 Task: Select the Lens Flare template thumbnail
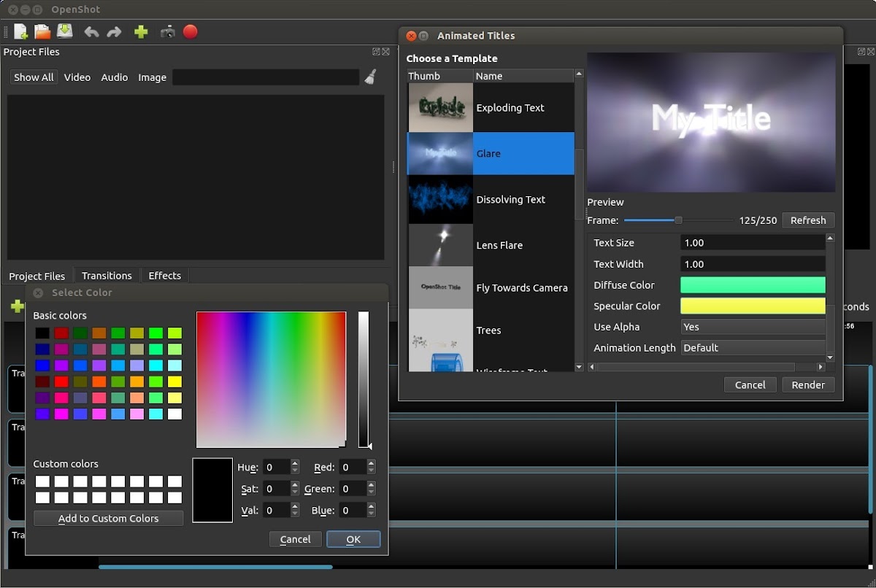coord(440,245)
